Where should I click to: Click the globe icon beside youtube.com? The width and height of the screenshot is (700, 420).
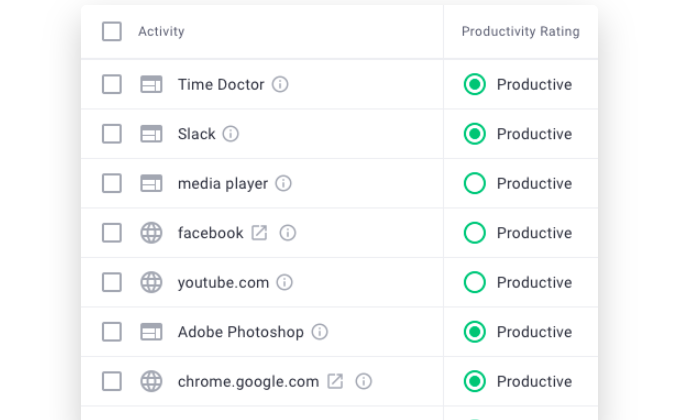pyautogui.click(x=151, y=283)
